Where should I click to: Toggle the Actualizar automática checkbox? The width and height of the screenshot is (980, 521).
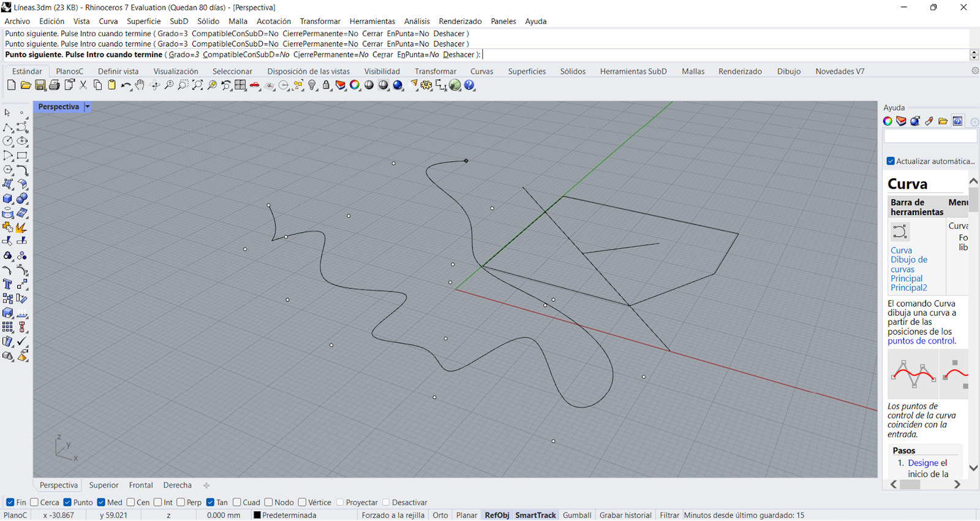891,161
